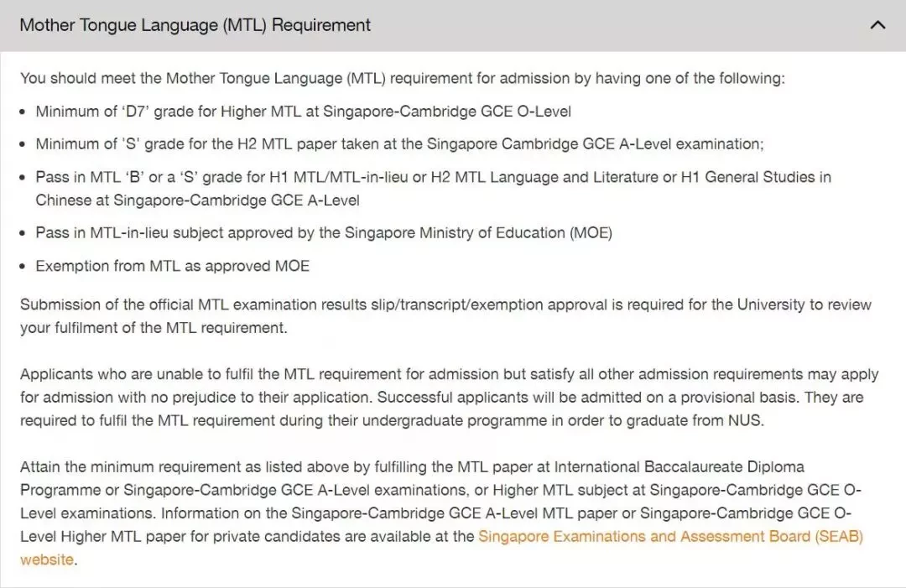Click the orange 'website' link text

[x=47, y=559]
